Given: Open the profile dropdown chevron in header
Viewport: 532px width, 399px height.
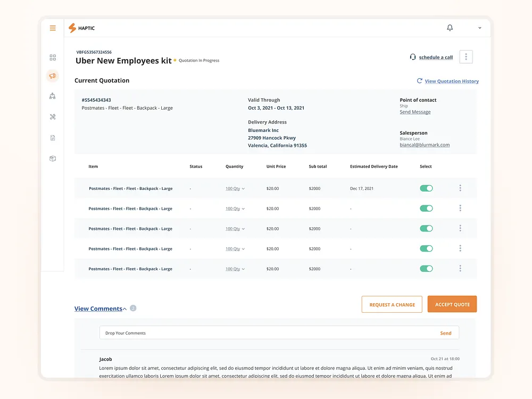Looking at the screenshot, I should [480, 28].
